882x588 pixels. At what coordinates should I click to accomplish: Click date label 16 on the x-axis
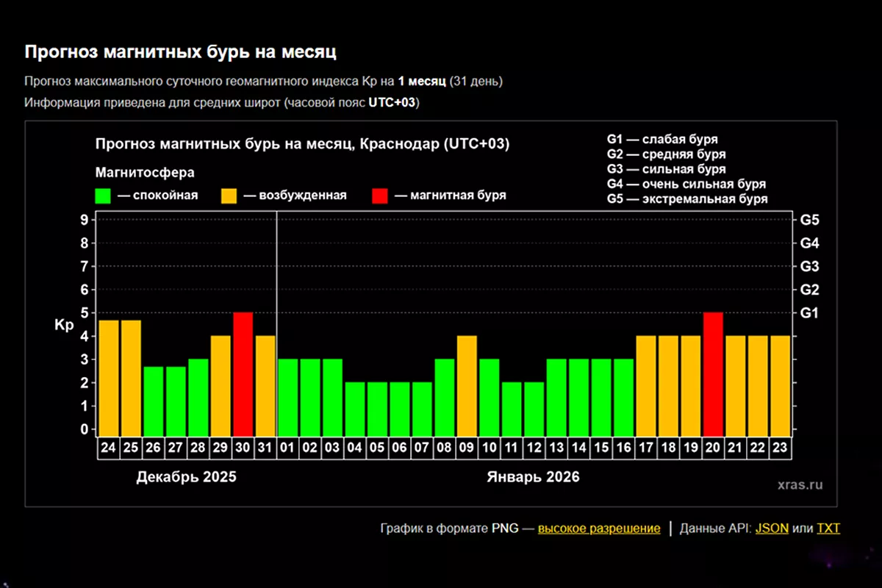coord(623,448)
